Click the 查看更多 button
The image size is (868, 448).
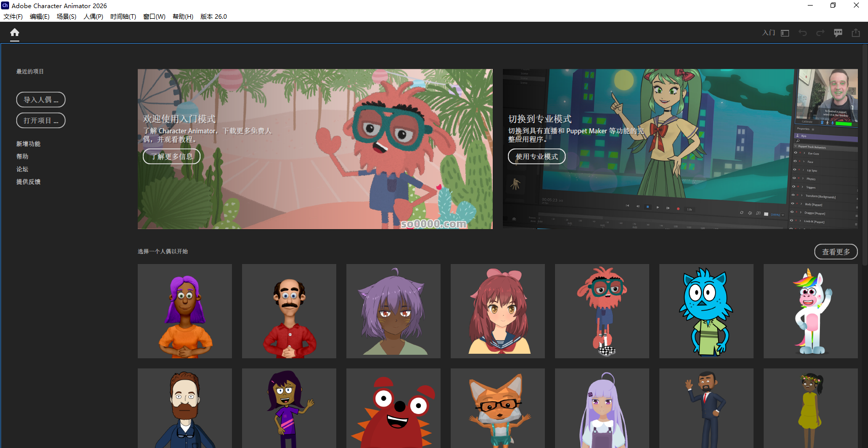point(836,252)
